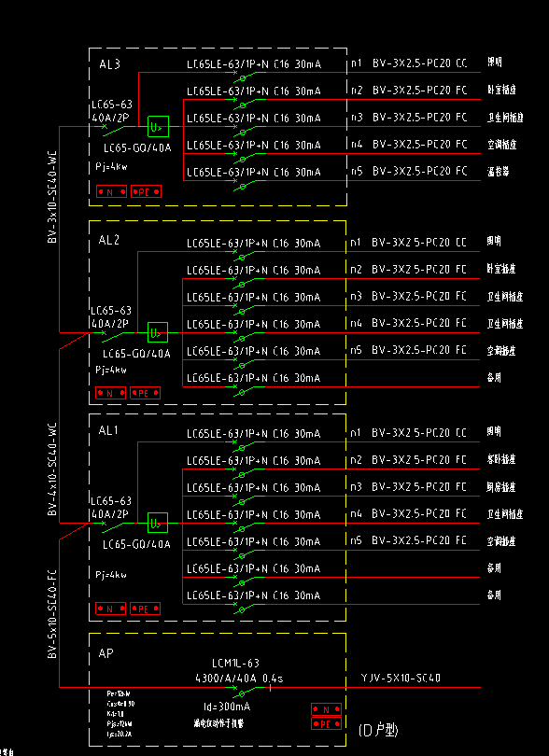This screenshot has height=756, width=549.
Task: Click the main switch symbol in panel AL2
Action: coord(115,335)
